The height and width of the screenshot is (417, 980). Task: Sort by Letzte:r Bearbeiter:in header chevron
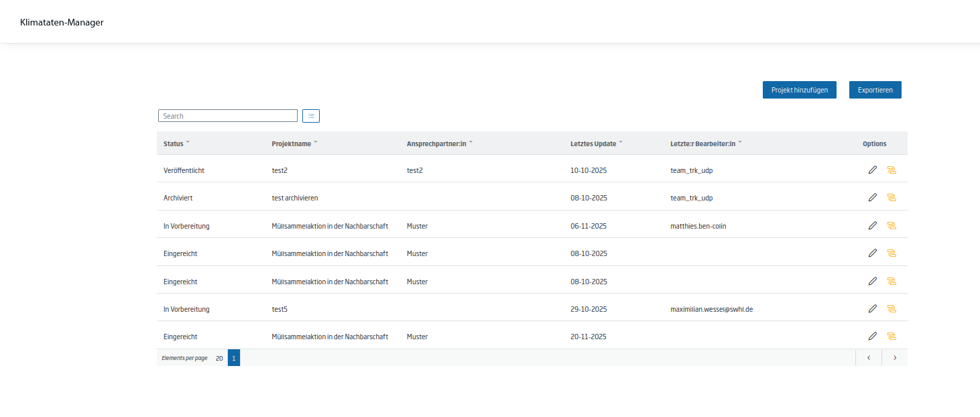click(739, 141)
